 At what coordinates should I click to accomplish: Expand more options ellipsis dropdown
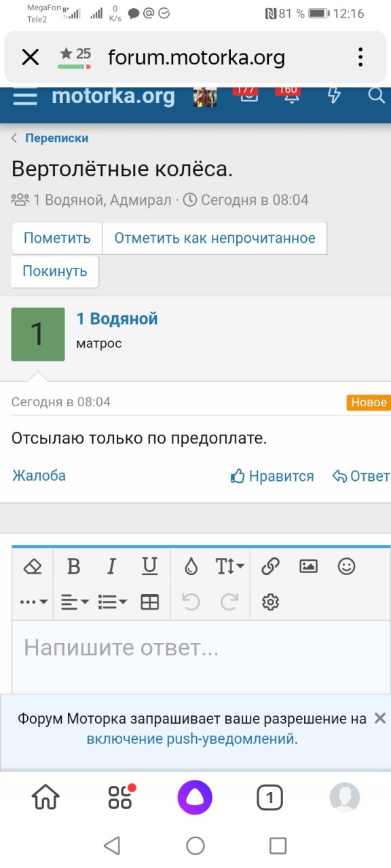pos(33,601)
